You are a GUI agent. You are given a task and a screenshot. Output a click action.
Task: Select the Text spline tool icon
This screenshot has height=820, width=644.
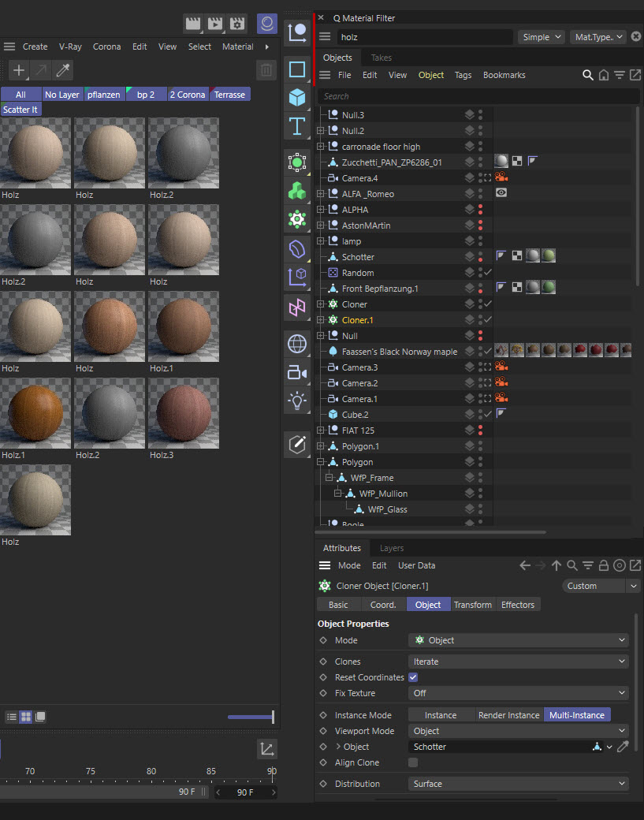click(297, 126)
